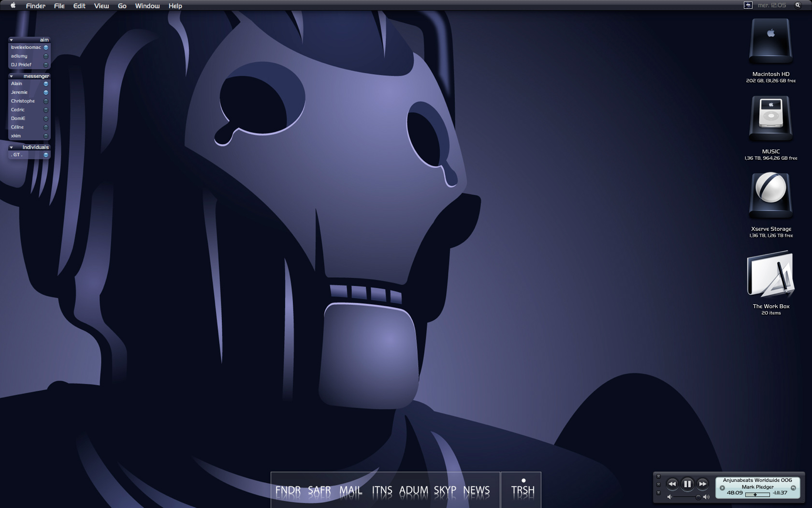
Task: Collapse the Individuals contact group
Action: click(x=11, y=148)
